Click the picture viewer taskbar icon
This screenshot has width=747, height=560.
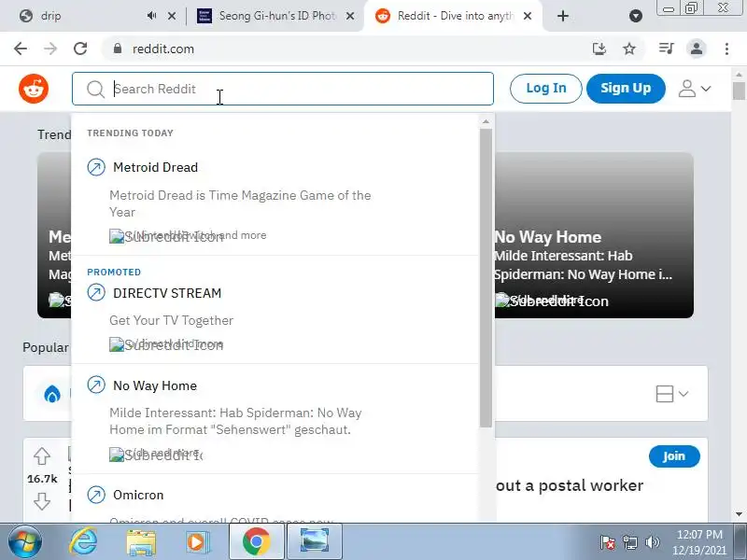point(315,542)
